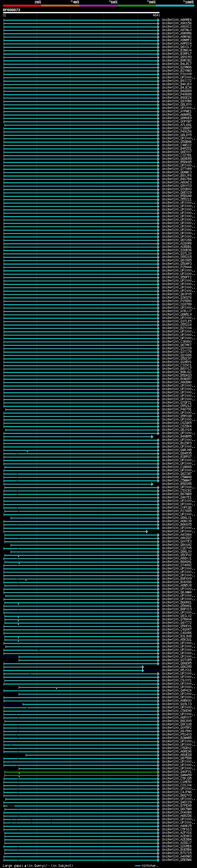This screenshot has width=197, height=868.
Task: Select the UniRef100_C3Z7B1 label
Action: tap(176, 155)
